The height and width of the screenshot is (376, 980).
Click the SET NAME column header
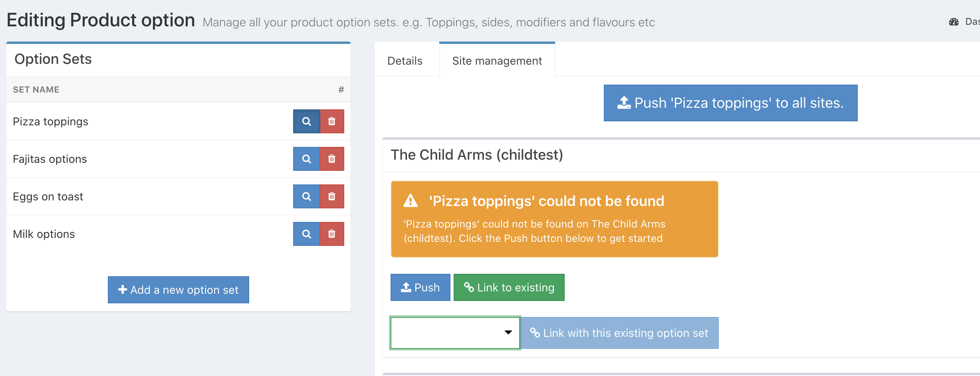pyautogui.click(x=36, y=89)
